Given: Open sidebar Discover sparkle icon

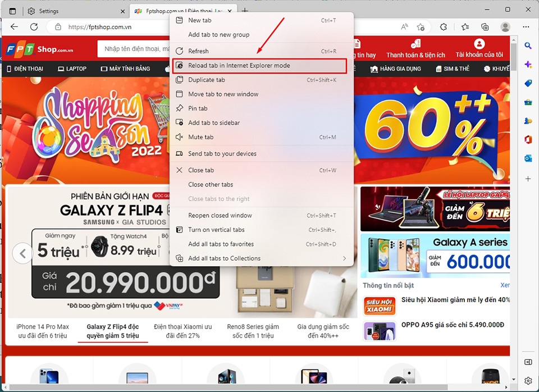Looking at the screenshot, I should tap(528, 64).
